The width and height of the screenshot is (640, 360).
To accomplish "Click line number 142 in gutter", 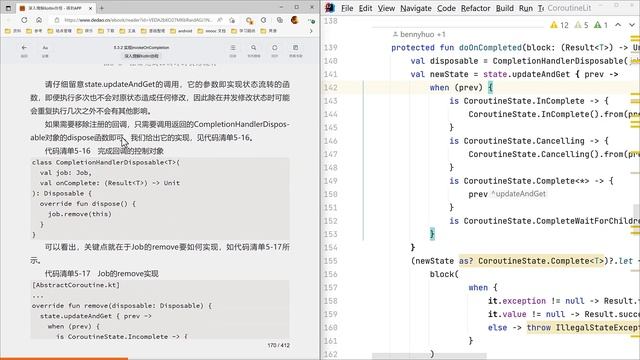I will [x=330, y=87].
